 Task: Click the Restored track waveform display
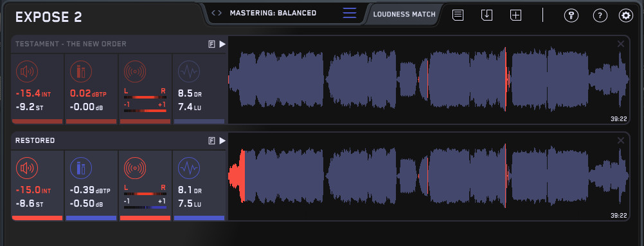(x=429, y=176)
